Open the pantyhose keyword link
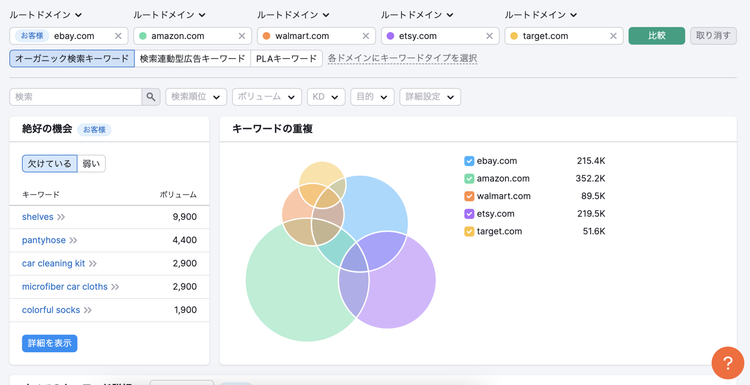The image size is (750, 385). (44, 240)
